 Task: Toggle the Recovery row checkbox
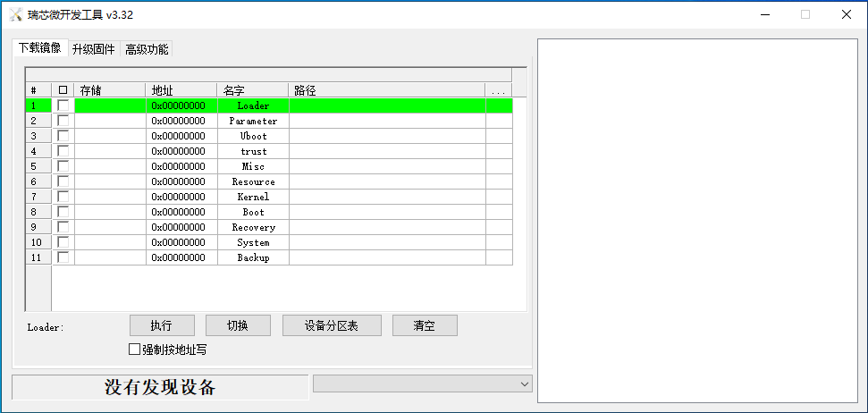(63, 227)
